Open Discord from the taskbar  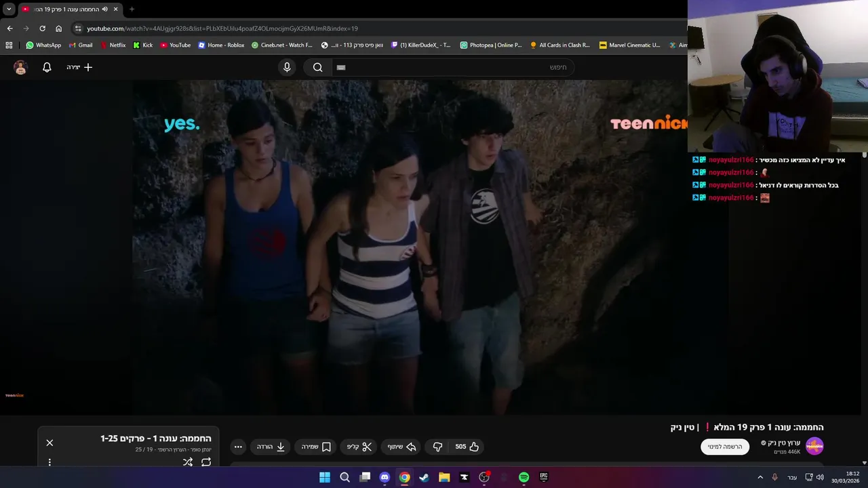tap(384, 477)
